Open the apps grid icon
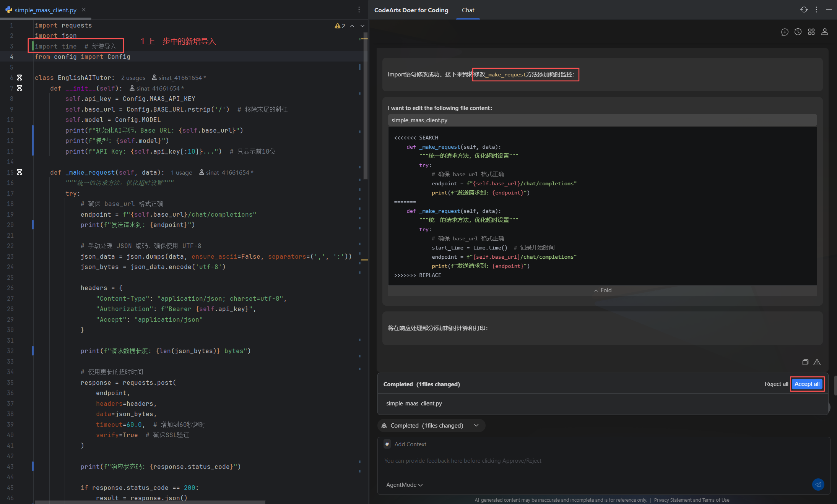The image size is (837, 504). 811,32
